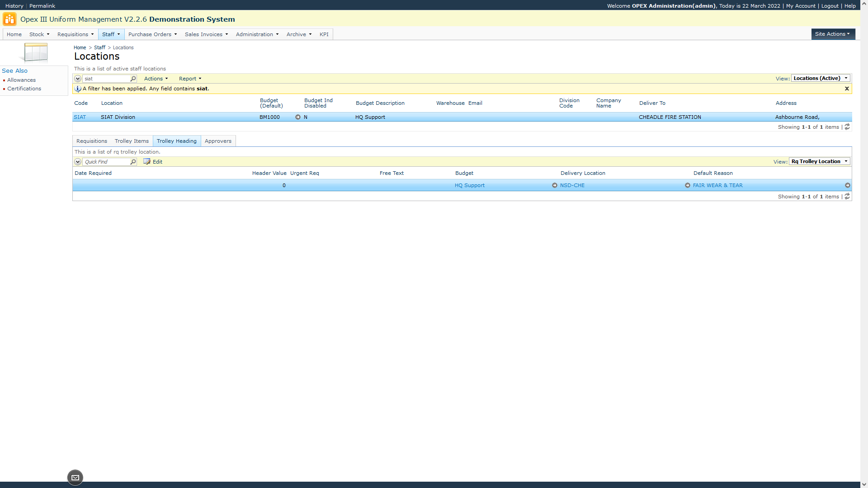The width and height of the screenshot is (868, 488).
Task: Click the search magnifier in locations filter box
Action: (x=133, y=79)
